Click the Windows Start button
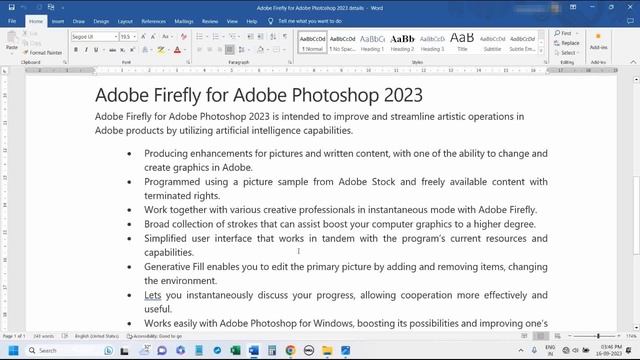Screen dimensions: 640x360 pyautogui.click(x=13, y=350)
